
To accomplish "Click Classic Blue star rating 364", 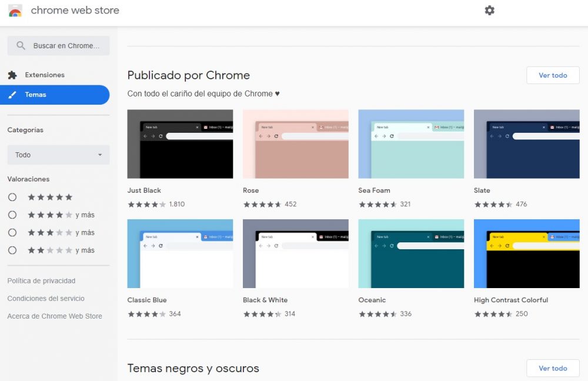I will 154,314.
